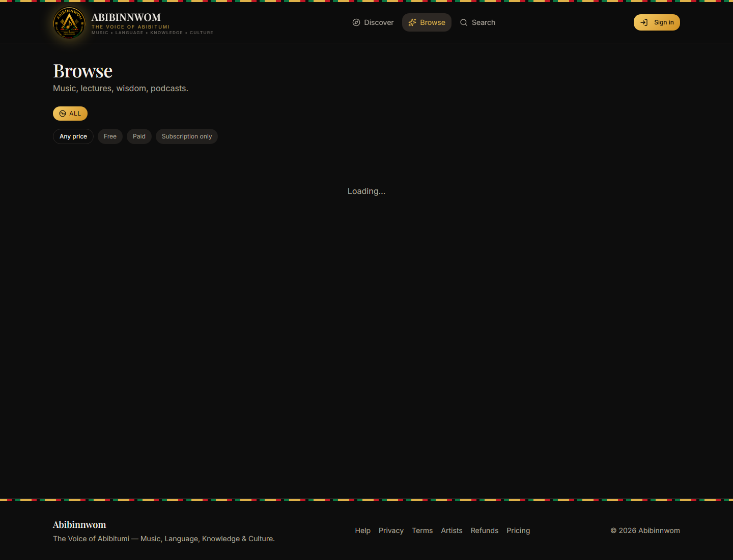Open the Pricing footer link
This screenshot has width=733, height=560.
pos(518,530)
